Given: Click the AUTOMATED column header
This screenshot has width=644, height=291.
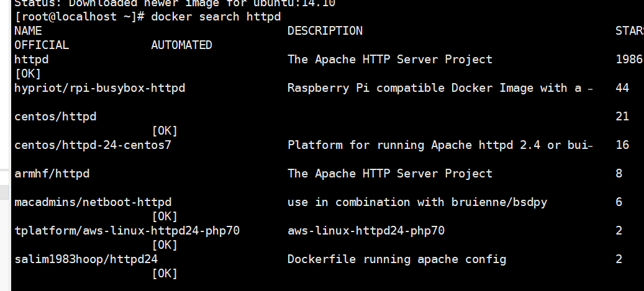Looking at the screenshot, I should pyautogui.click(x=181, y=45).
